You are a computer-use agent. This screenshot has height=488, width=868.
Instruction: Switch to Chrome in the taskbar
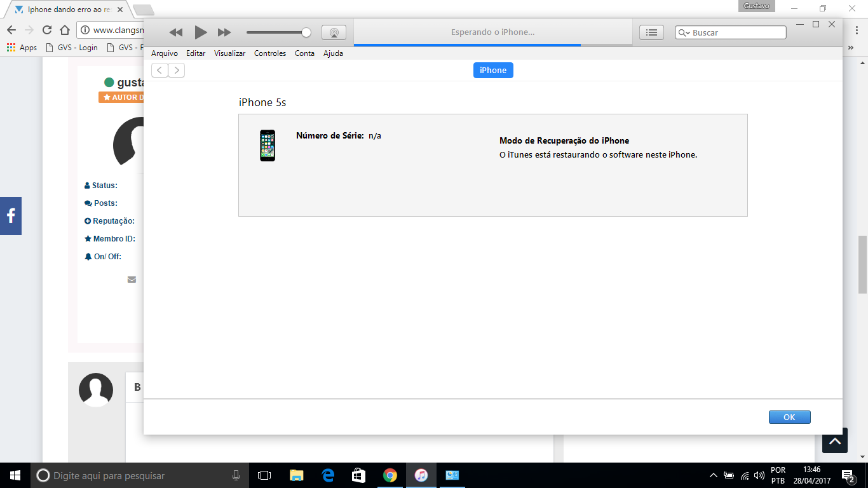point(390,475)
